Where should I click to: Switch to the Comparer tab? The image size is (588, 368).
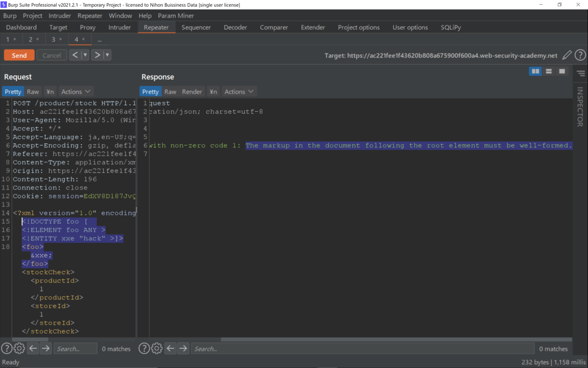point(274,27)
